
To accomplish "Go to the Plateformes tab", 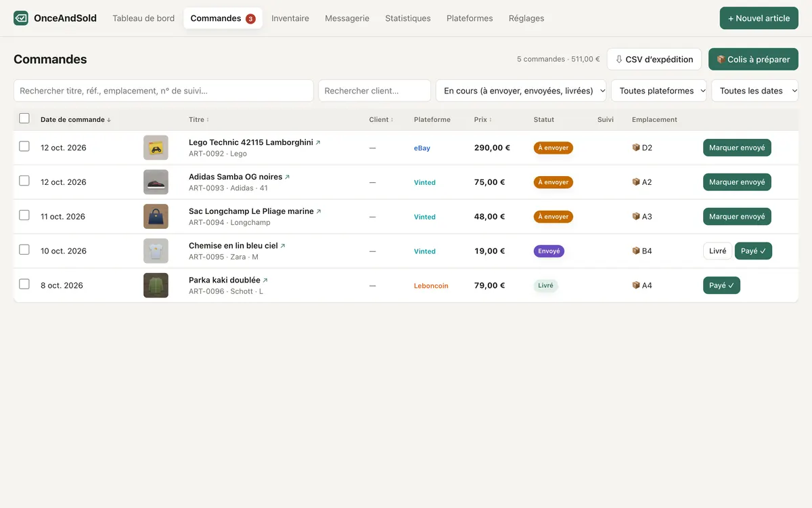I will click(x=470, y=18).
